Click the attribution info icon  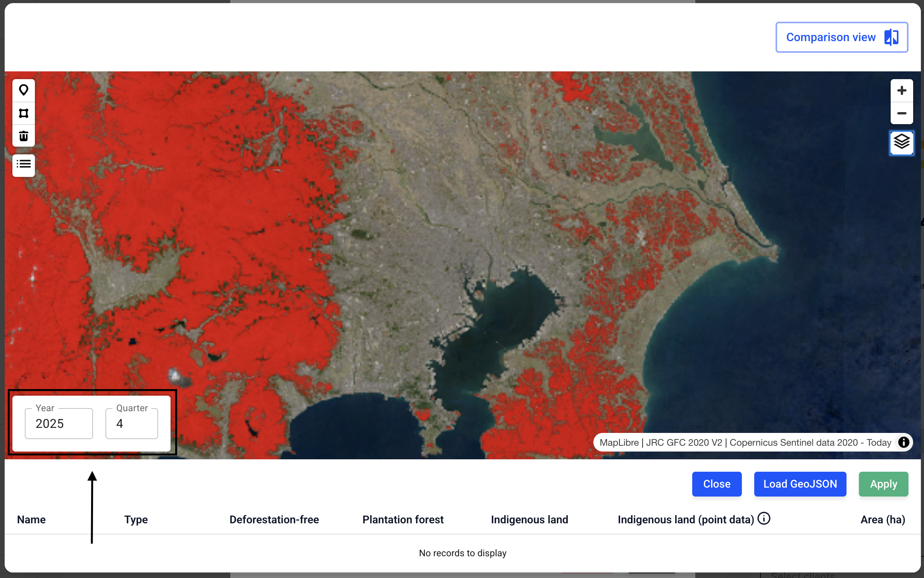click(903, 442)
